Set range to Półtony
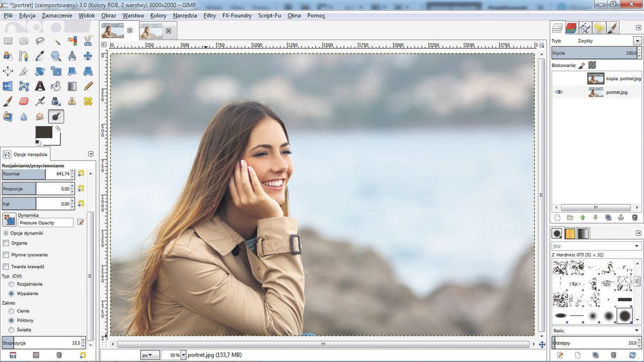The width and height of the screenshot is (644, 362). tap(11, 320)
